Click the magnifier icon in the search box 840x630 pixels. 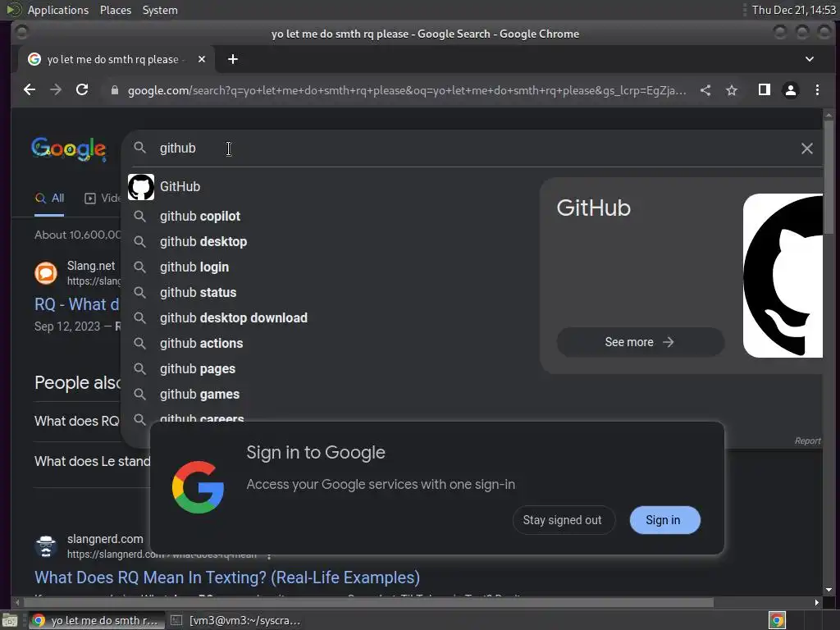[139, 148]
